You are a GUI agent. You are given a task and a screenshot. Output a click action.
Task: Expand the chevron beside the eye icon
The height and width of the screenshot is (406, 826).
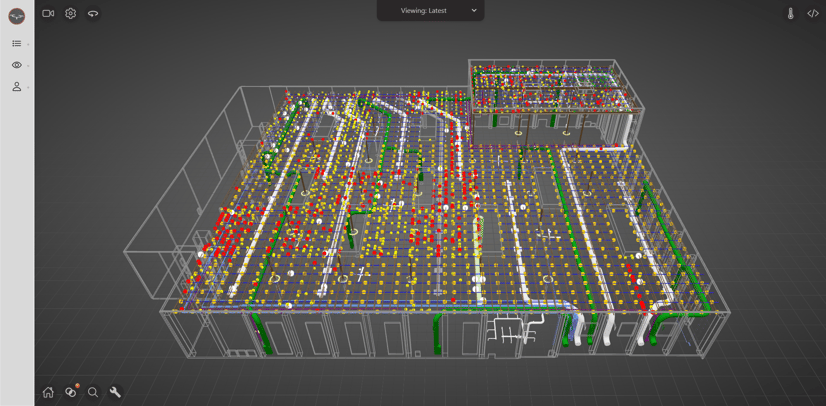28,66
